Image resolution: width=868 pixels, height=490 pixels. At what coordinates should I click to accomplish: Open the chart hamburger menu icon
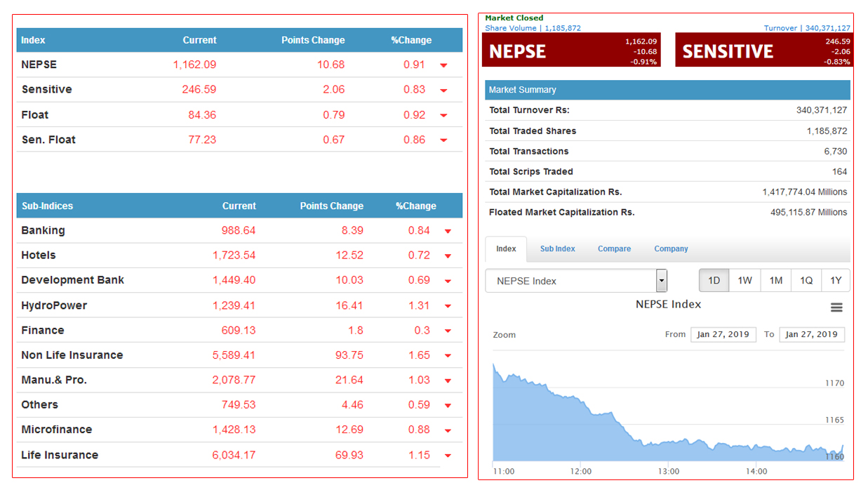pyautogui.click(x=836, y=307)
